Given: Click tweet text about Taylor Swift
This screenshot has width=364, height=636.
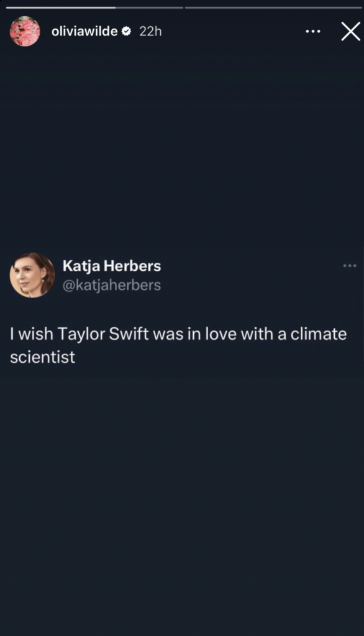Looking at the screenshot, I should (x=178, y=345).
